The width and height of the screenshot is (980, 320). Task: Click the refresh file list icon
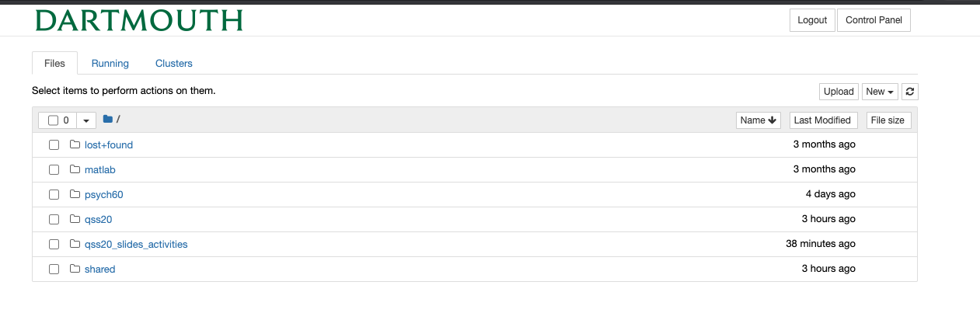[x=911, y=92]
